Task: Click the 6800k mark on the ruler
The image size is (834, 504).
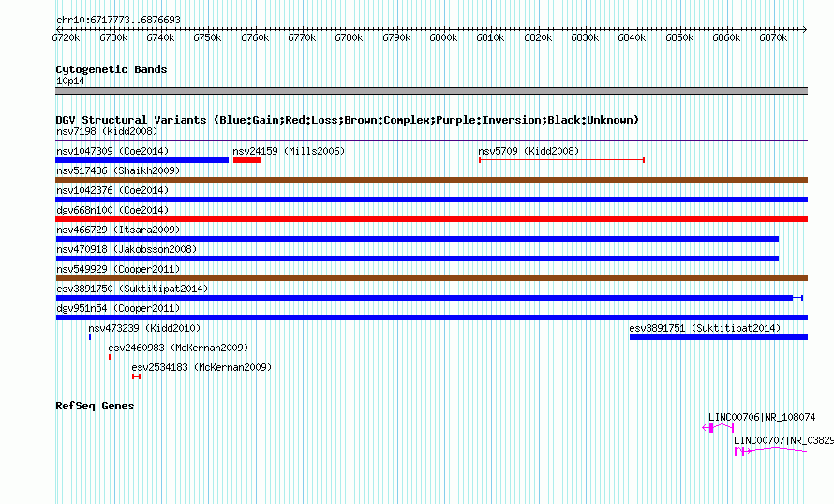Action: (x=443, y=37)
